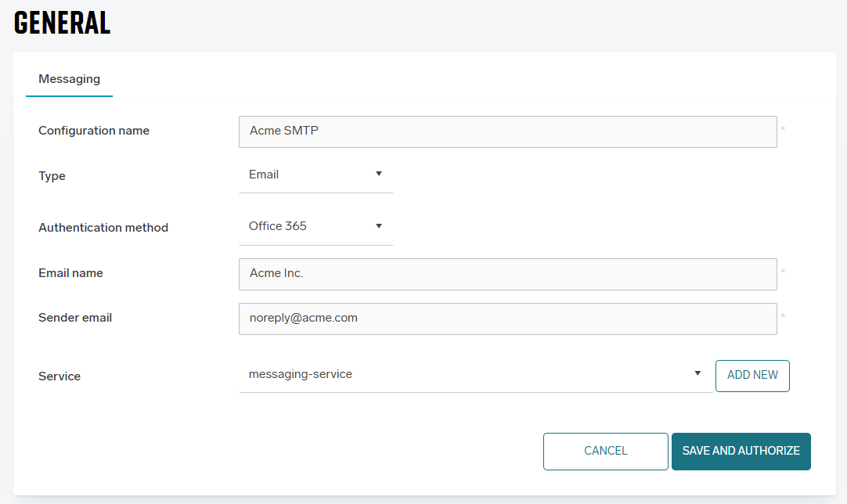The height and width of the screenshot is (504, 847).
Task: Switch to the Messaging tab
Action: [x=69, y=79]
